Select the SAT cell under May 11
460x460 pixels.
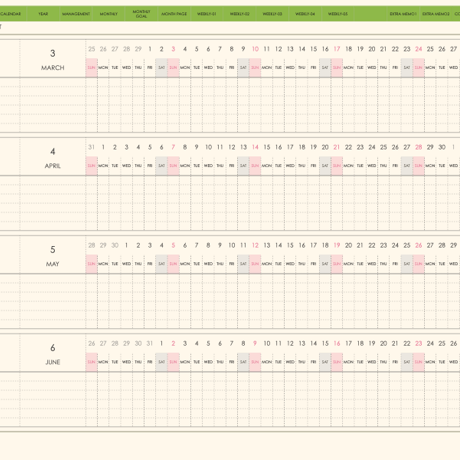[243, 264]
